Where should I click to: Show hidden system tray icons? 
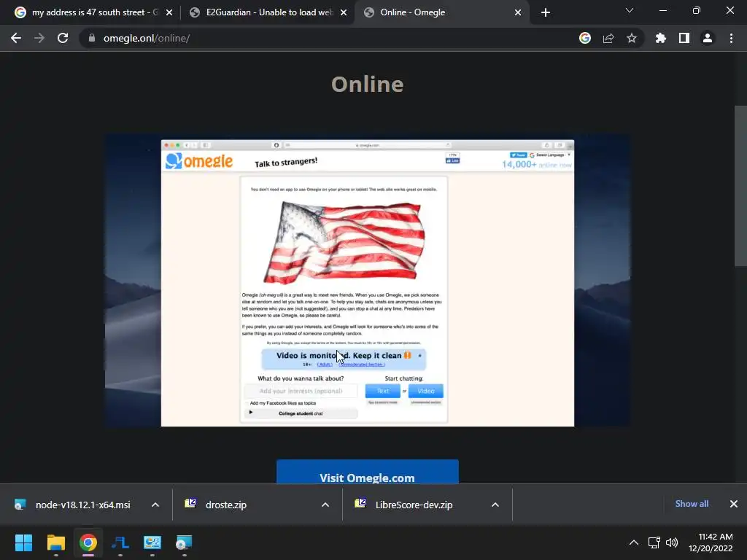[x=634, y=542]
